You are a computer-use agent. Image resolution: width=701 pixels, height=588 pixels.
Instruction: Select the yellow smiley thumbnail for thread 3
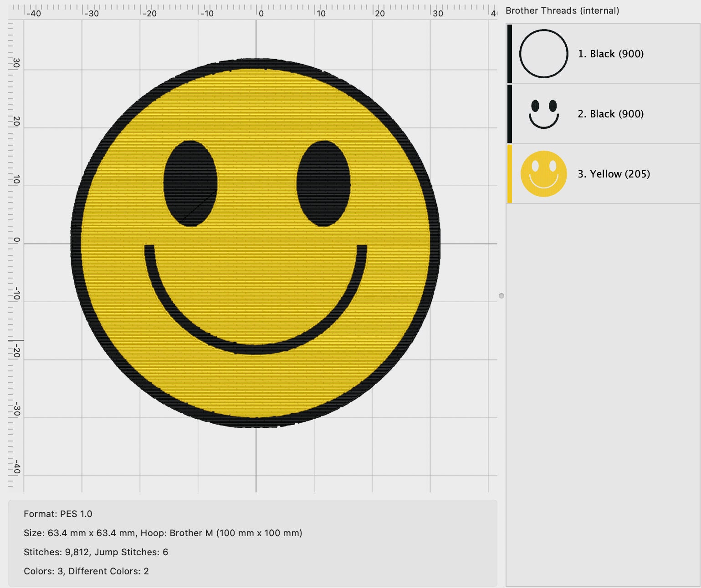pos(543,174)
